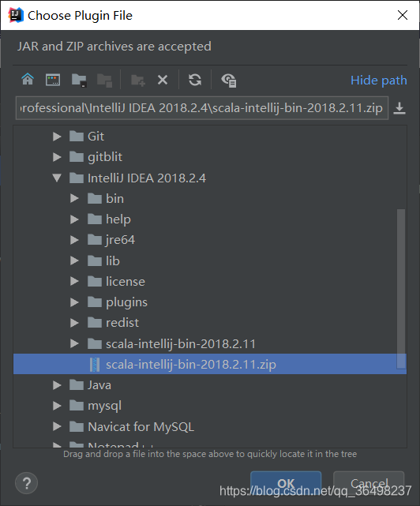
Task: Click the IntelliJ logo in title bar
Action: coord(16,15)
